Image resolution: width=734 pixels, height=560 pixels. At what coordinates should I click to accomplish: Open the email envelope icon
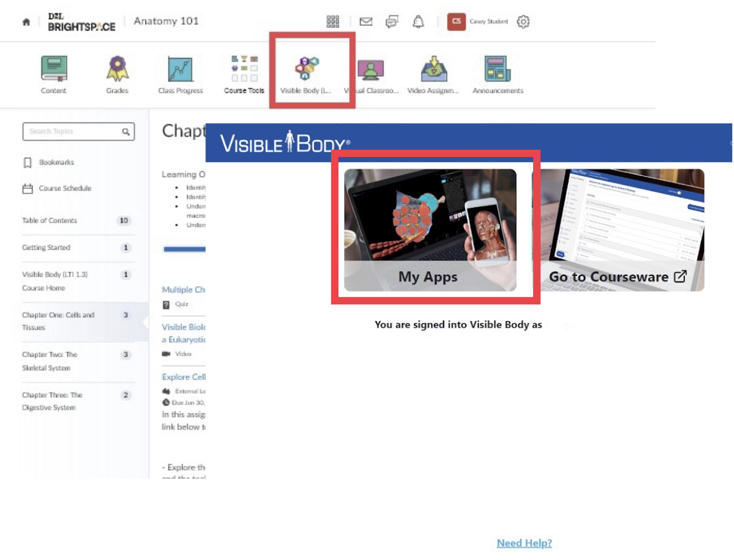[x=366, y=21]
